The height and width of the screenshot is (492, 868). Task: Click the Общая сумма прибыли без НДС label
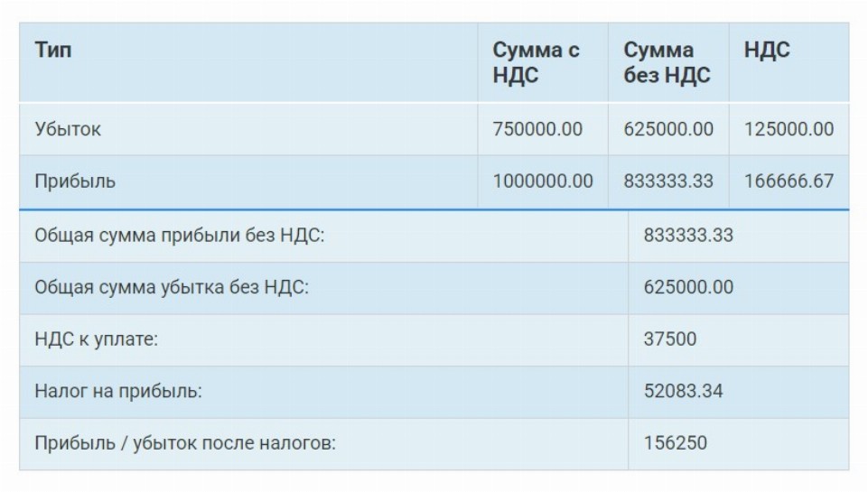179,236
